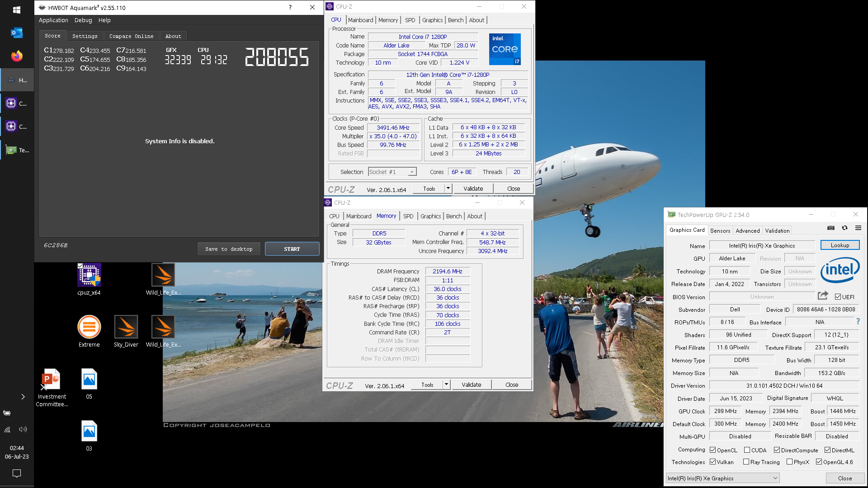Image resolution: width=868 pixels, height=488 pixels.
Task: Open the About tab in Aquamark
Action: click(x=173, y=36)
